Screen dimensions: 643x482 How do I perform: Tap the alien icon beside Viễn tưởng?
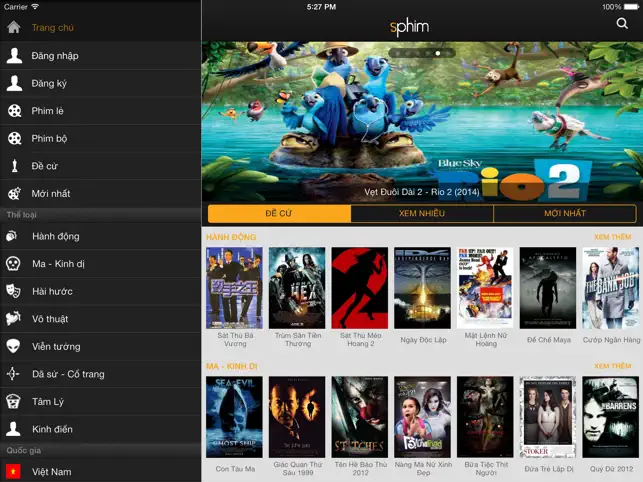pos(13,346)
